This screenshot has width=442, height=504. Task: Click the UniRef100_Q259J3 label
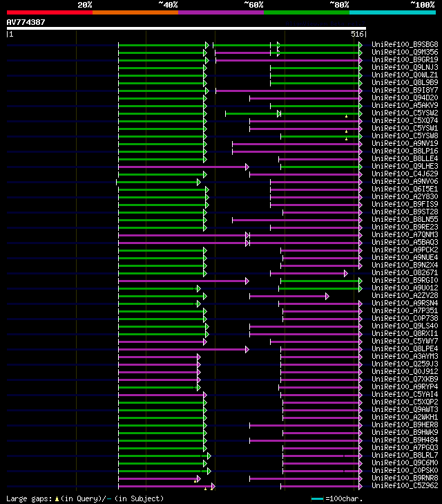pyautogui.click(x=405, y=364)
